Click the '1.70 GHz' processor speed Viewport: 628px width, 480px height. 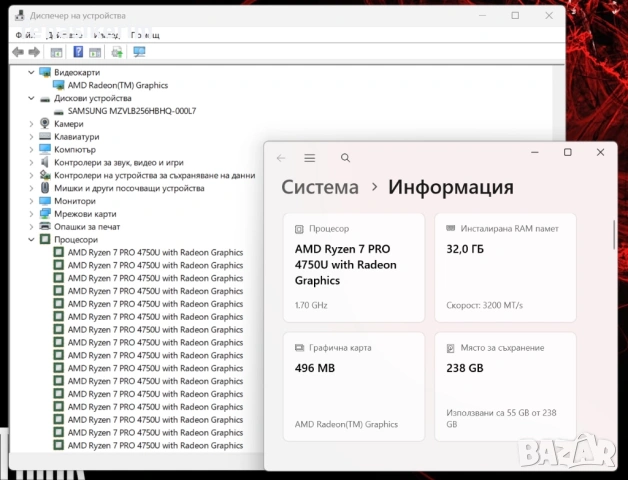311,305
